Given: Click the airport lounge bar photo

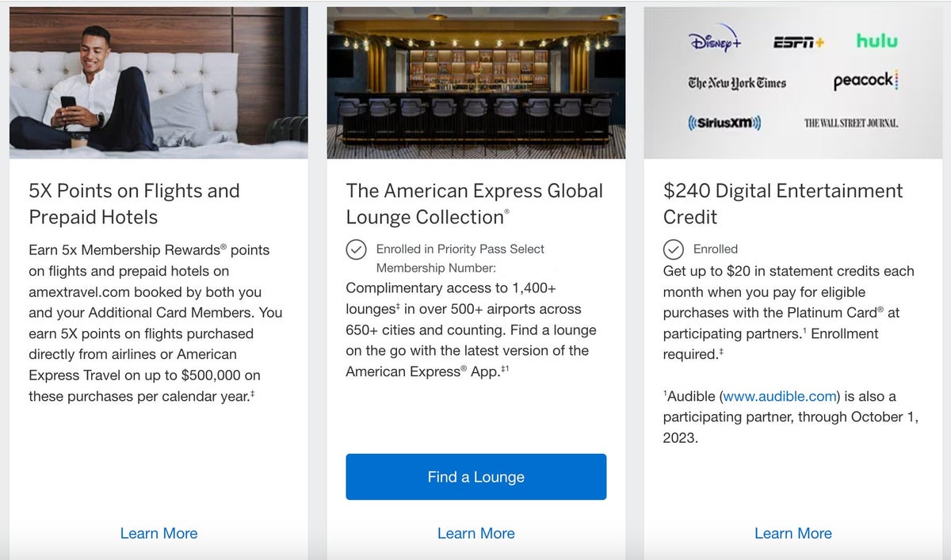Looking at the screenshot, I should (x=475, y=82).
